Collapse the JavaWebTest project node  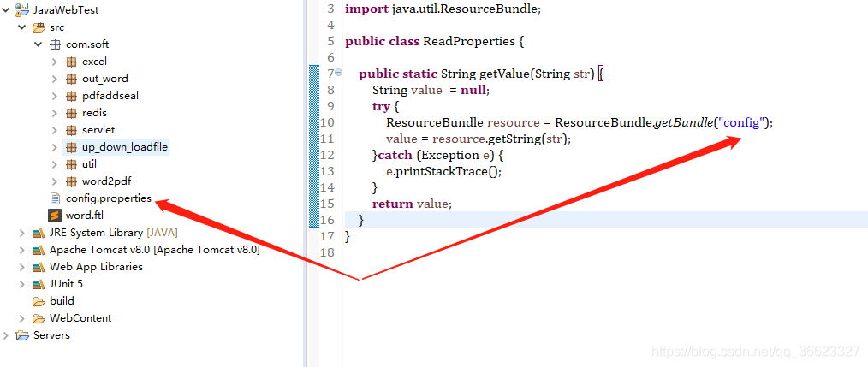(5, 9)
